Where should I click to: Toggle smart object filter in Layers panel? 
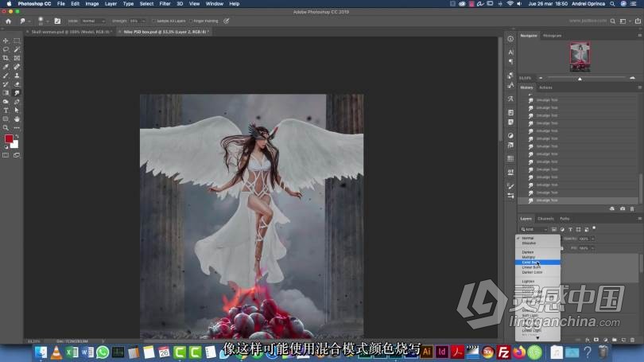tap(587, 229)
